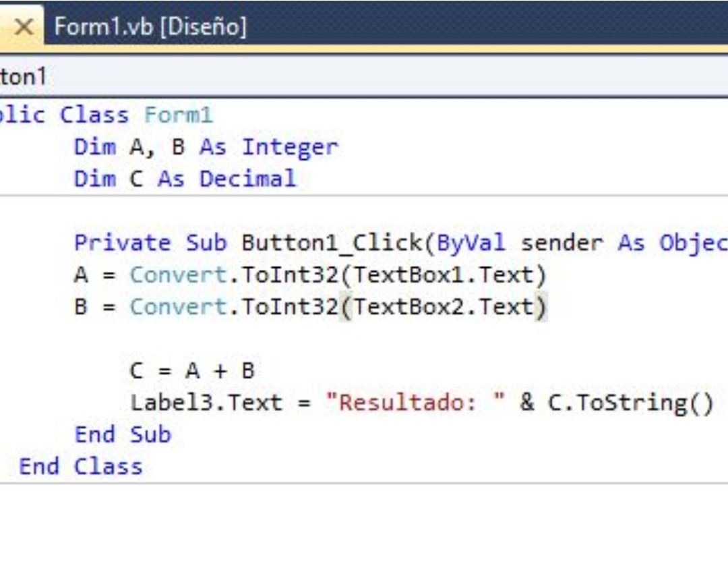Close the active code tab with the X
This screenshot has height=572, width=728.
point(24,27)
